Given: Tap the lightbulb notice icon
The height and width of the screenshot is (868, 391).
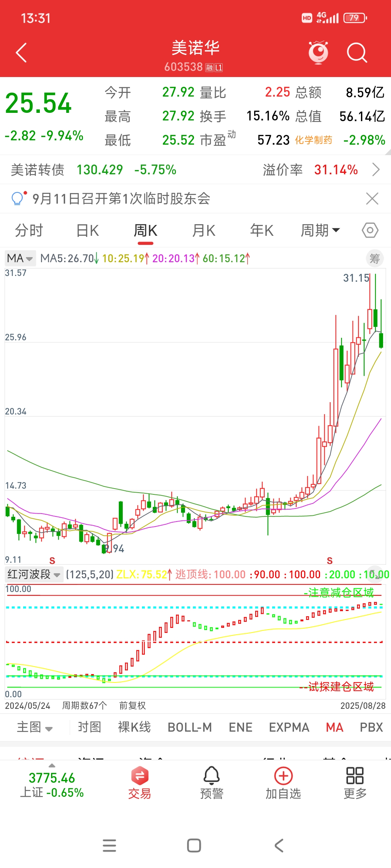Looking at the screenshot, I should pyautogui.click(x=18, y=198).
